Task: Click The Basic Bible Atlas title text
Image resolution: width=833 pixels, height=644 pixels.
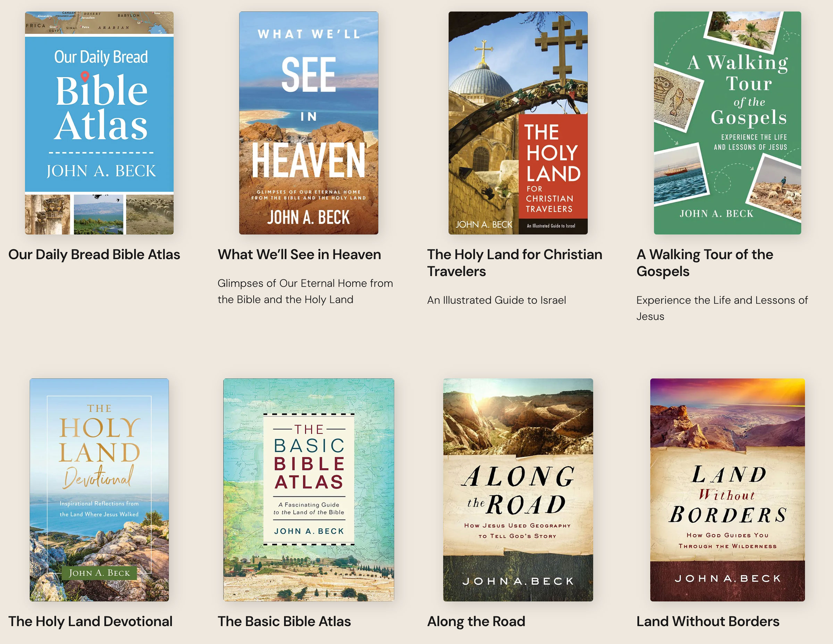Action: [284, 621]
